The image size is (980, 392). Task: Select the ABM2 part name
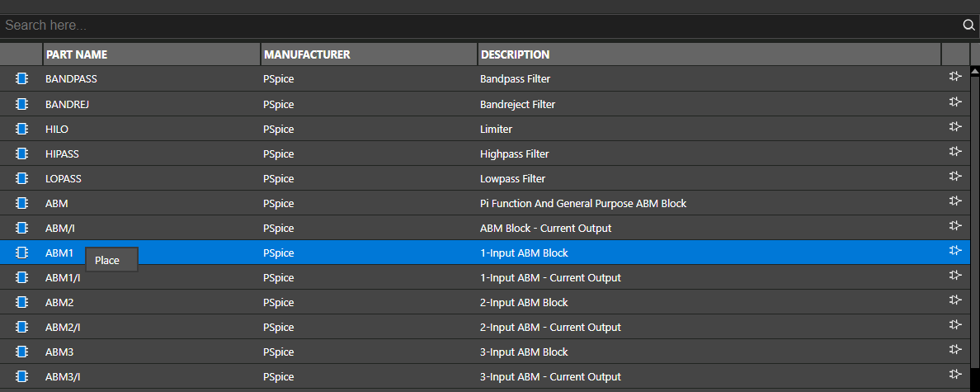(60, 302)
